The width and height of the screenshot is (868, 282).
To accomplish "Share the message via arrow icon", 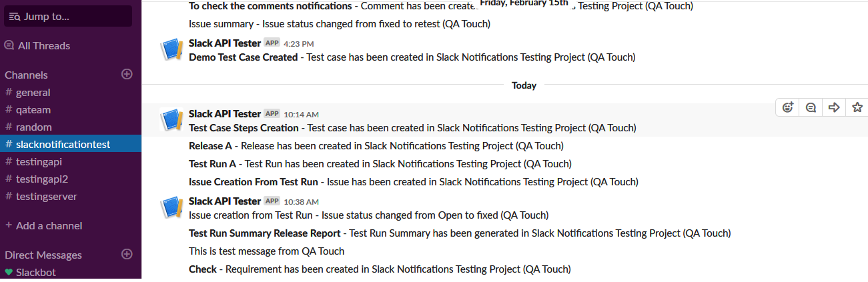I will [x=834, y=107].
